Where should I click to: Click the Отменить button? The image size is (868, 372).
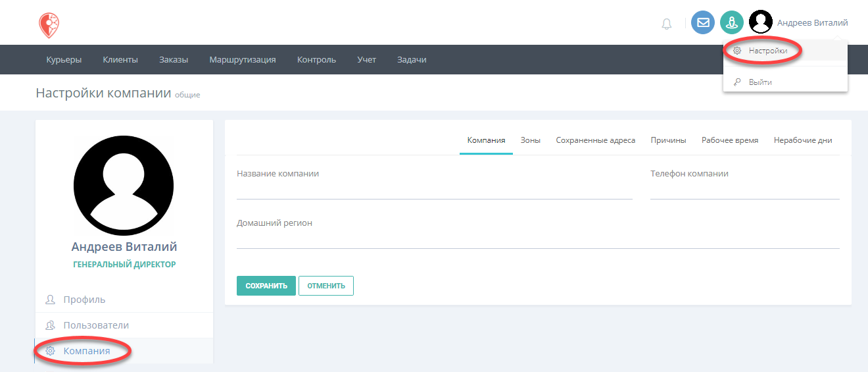(326, 286)
